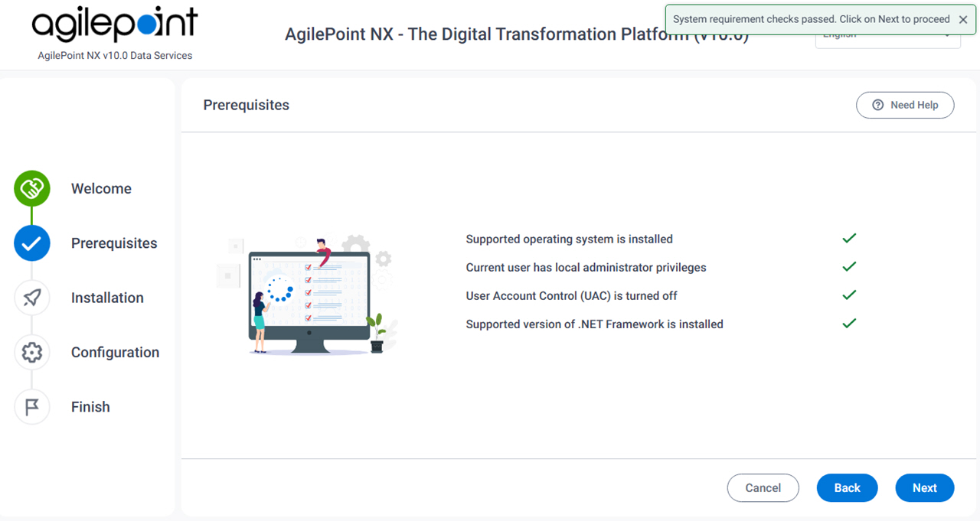Click 'Supported version of .NET Framework' text
The image size is (980, 521).
[595, 324]
